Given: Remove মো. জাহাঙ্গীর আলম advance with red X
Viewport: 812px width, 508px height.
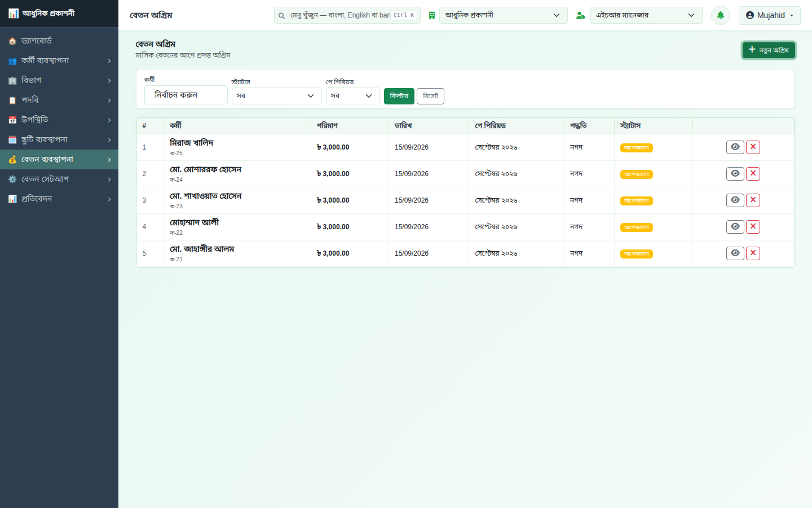Looking at the screenshot, I should pyautogui.click(x=753, y=253).
